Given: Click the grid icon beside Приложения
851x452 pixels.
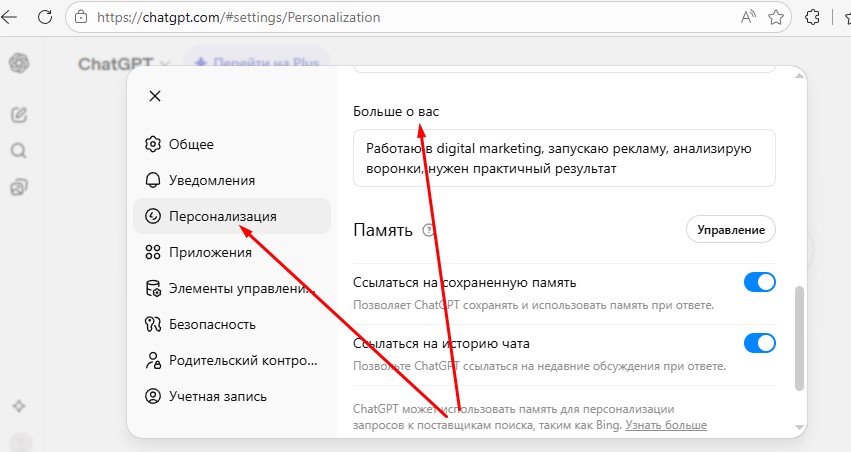Looking at the screenshot, I should click(x=153, y=252).
